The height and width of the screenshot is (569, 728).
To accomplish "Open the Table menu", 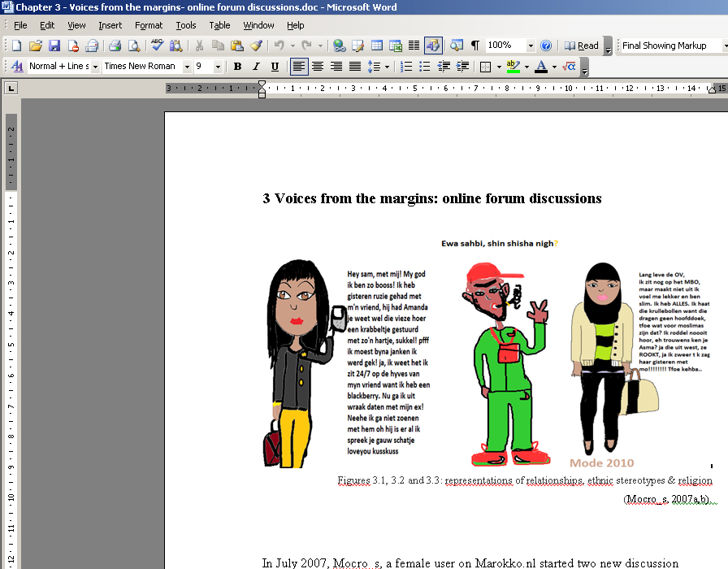I will click(219, 25).
